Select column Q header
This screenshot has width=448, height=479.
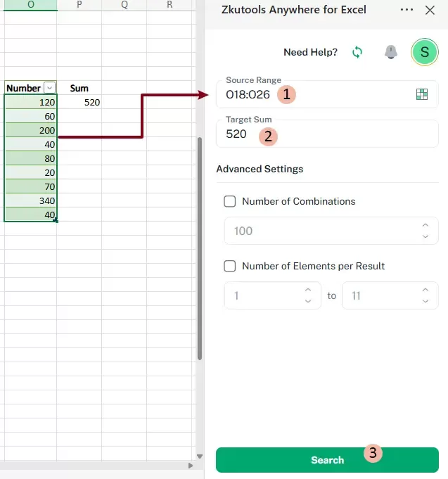coord(124,5)
